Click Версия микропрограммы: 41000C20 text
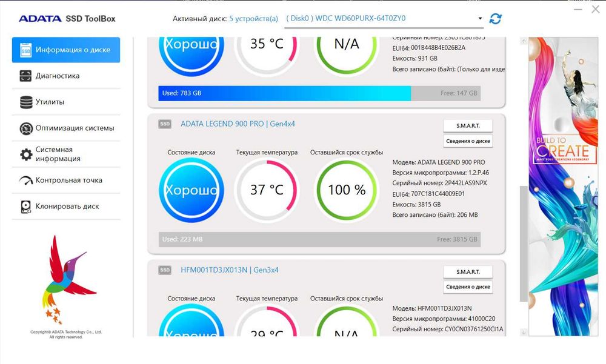Viewport: 606px width, 364px height. point(444,319)
